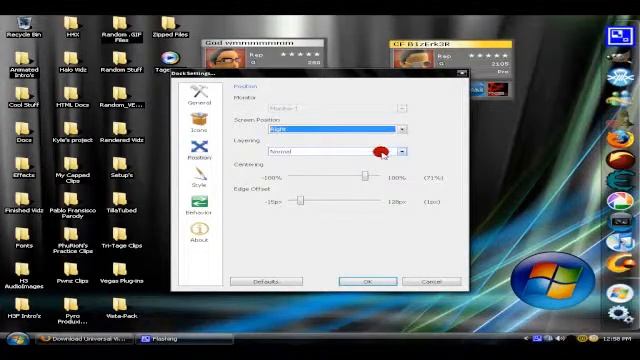
Task: Click the Picasa colorful pinwheel dock icon
Action: pyautogui.click(x=620, y=201)
